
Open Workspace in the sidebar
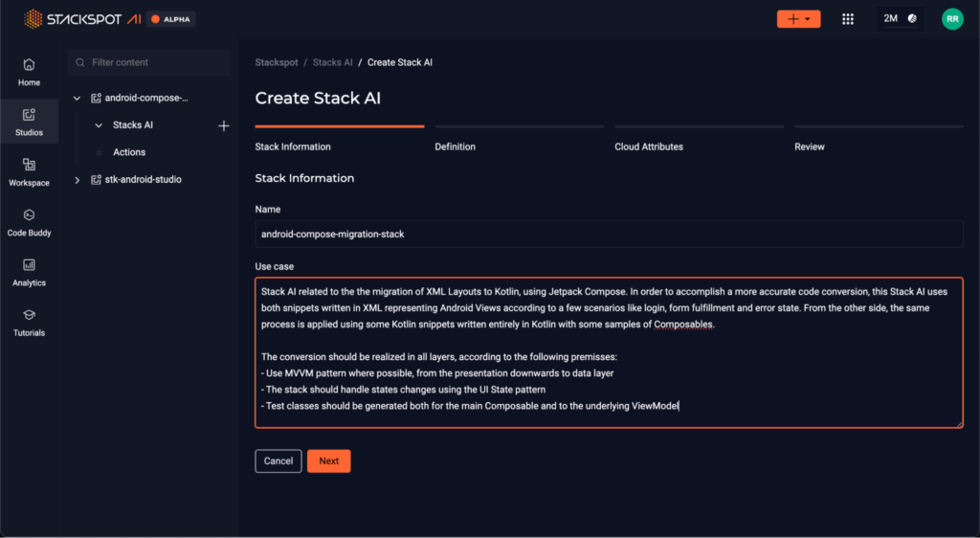(x=29, y=172)
